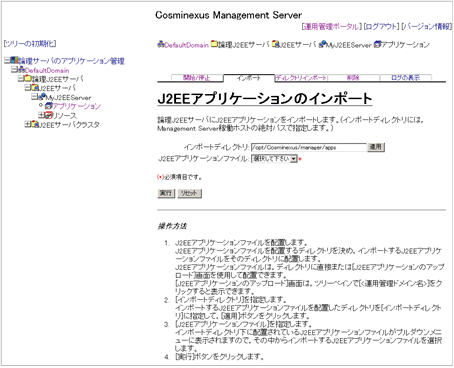Click the 操作方法 heading
Viewport: 454px width, 368px height.
coord(172,226)
